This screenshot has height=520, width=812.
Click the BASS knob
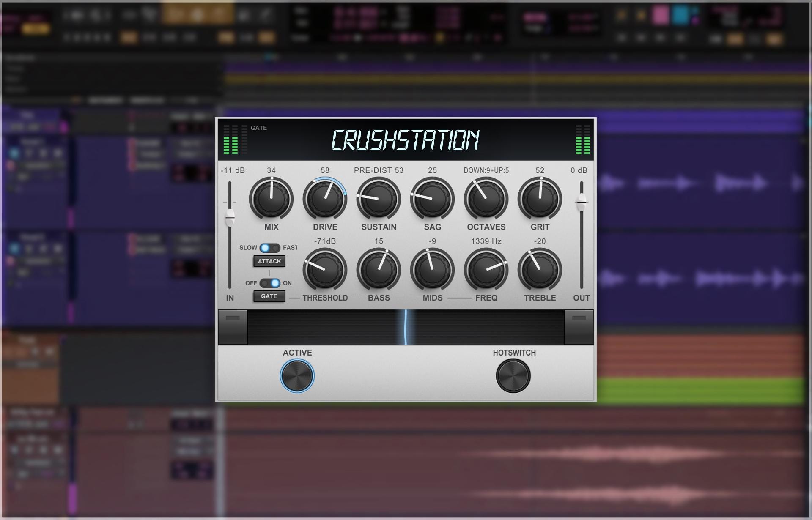tap(379, 270)
